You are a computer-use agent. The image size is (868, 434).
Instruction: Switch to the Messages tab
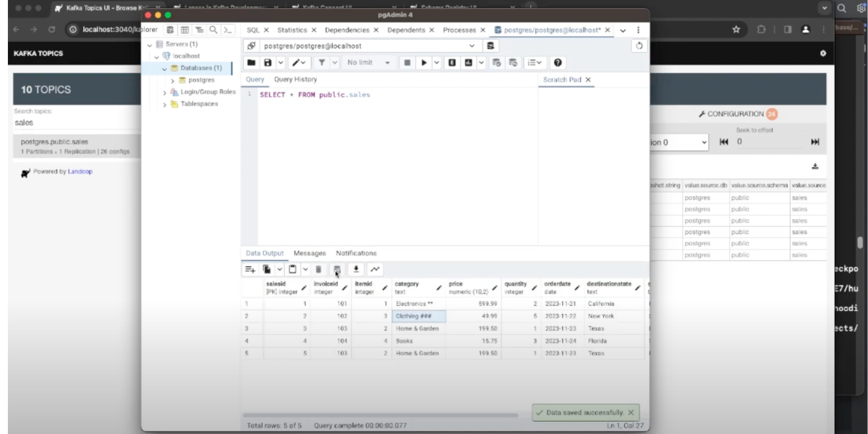click(x=310, y=253)
